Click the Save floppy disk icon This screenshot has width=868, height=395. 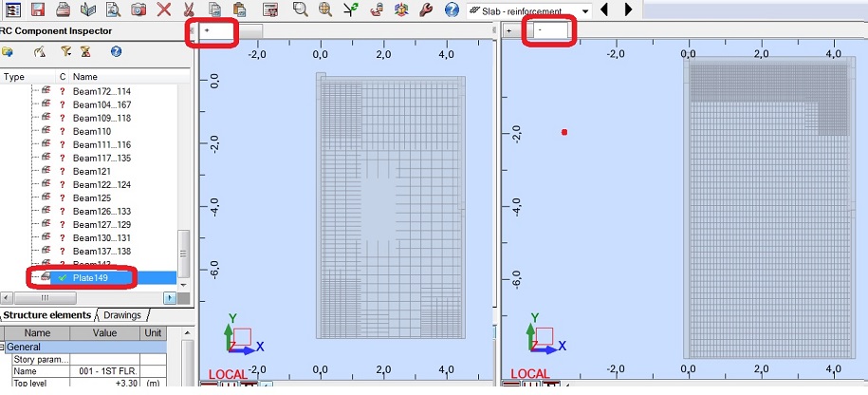(38, 9)
